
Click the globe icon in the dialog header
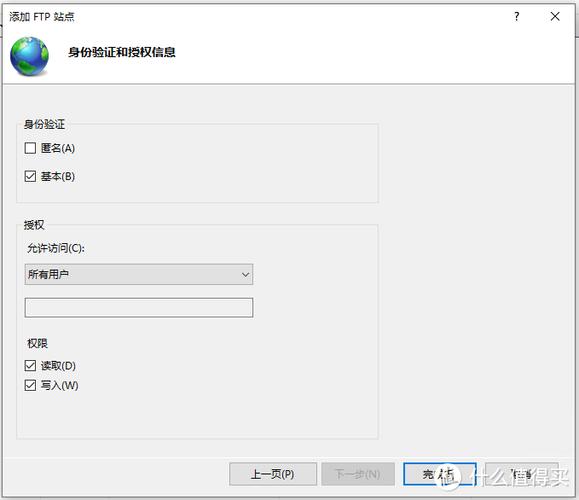pos(30,56)
